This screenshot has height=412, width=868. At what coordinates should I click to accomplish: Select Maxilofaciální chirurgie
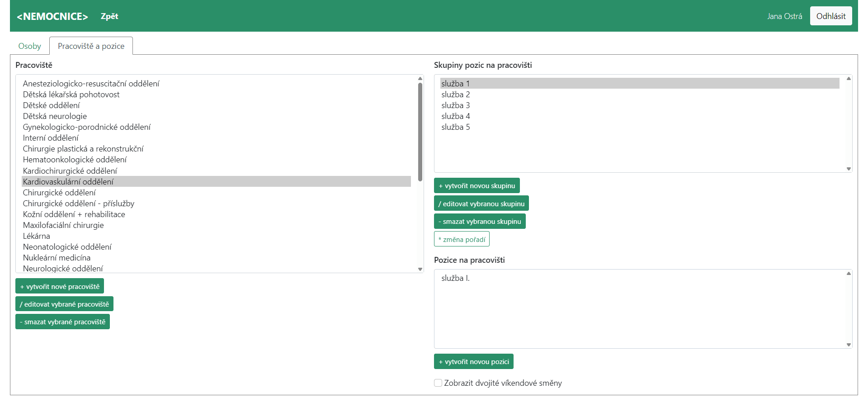(217, 225)
